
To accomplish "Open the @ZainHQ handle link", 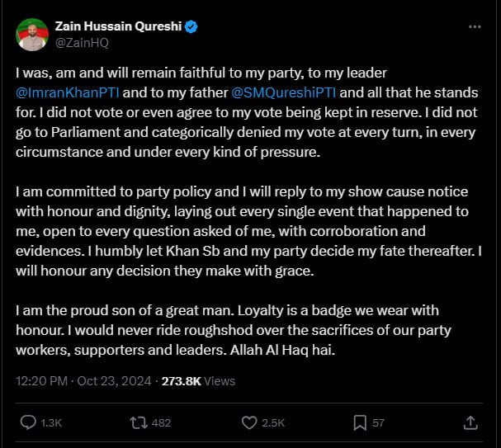I will pyautogui.click(x=82, y=42).
